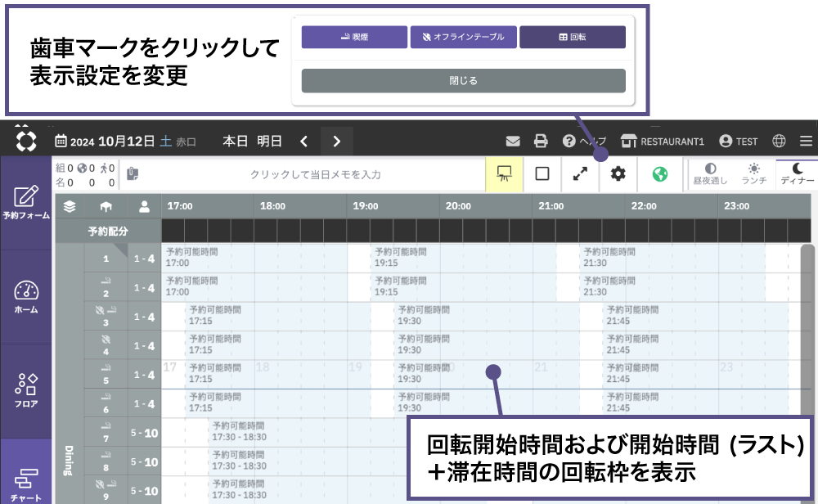This screenshot has width=818, height=504.
Task: Click the date 10月12日
Action: coord(126,142)
